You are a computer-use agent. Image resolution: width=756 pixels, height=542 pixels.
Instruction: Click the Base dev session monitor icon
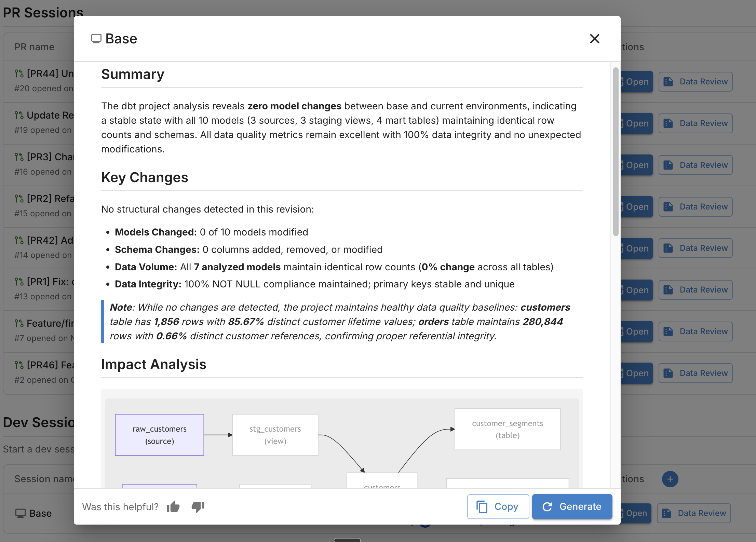(x=21, y=513)
